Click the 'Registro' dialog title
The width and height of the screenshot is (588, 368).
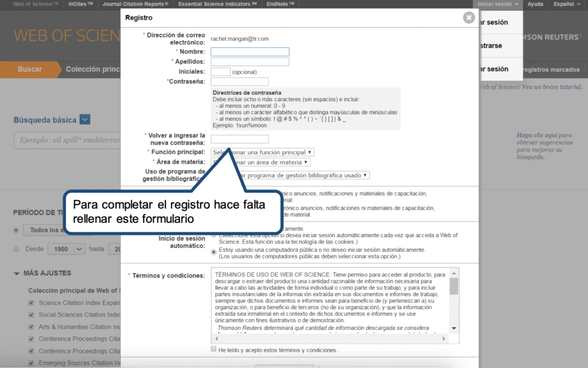pos(139,18)
